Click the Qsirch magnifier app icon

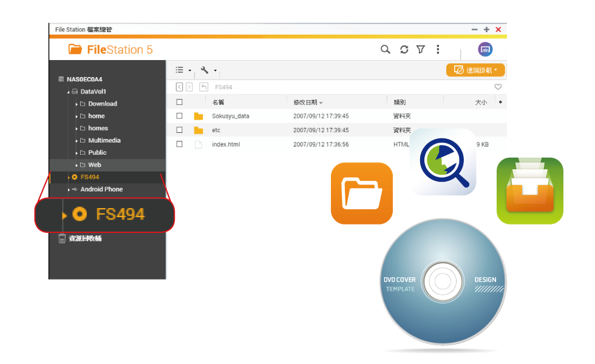coord(443,162)
